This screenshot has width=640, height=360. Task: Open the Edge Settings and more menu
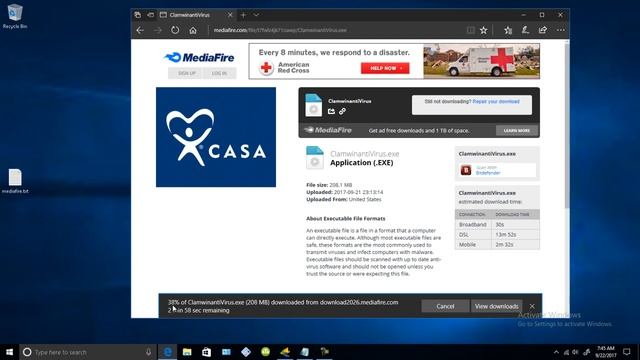560,30
